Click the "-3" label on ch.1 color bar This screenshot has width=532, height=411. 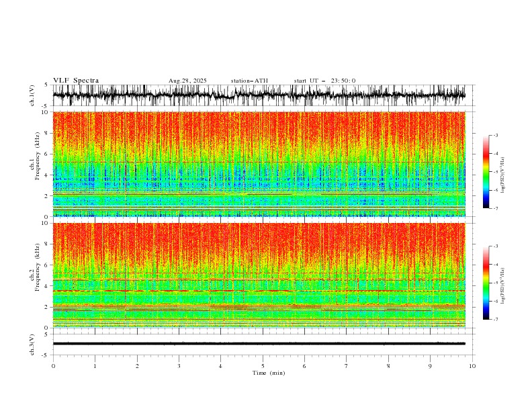(496, 135)
